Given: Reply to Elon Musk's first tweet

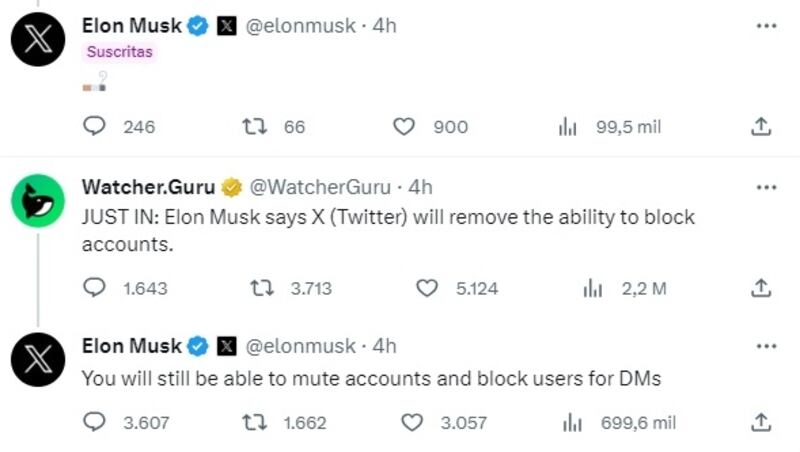Looking at the screenshot, I should 94,126.
